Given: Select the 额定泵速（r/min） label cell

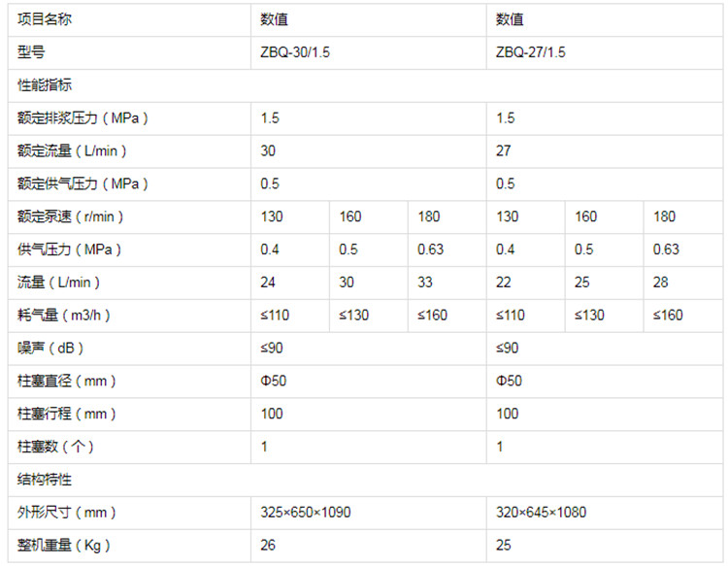Looking at the screenshot, I should pyautogui.click(x=71, y=216).
